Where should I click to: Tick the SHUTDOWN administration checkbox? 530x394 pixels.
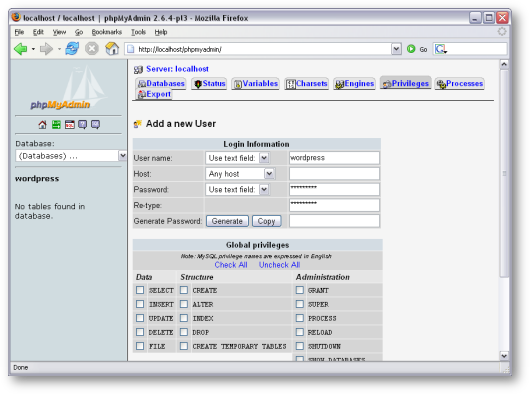click(x=300, y=346)
